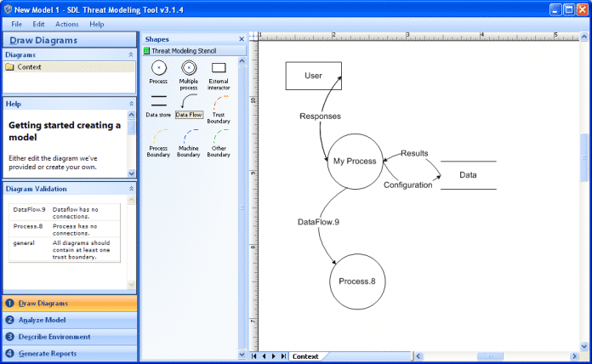The width and height of the screenshot is (592, 364).
Task: Select the Data Flow stencil shape
Action: (189, 105)
